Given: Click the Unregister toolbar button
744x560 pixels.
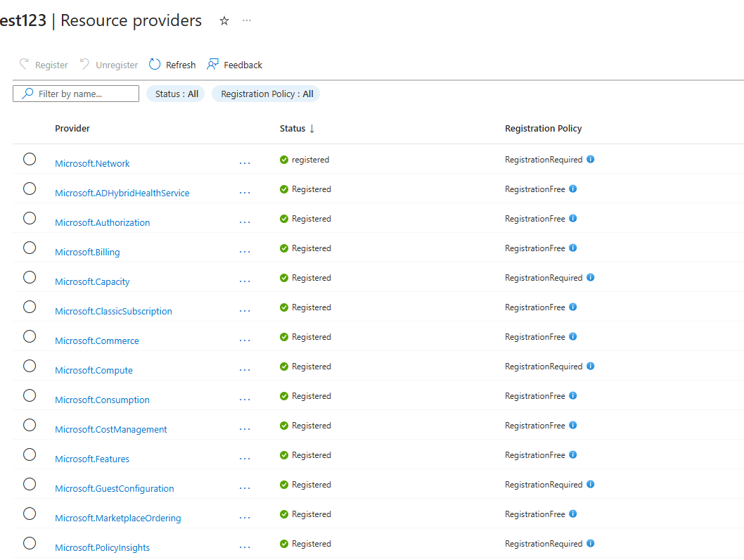Looking at the screenshot, I should tap(109, 65).
